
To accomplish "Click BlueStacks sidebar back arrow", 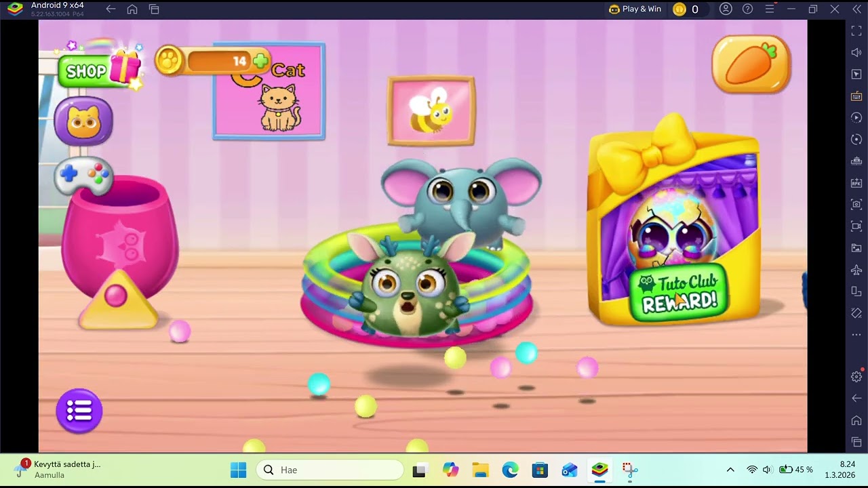I will coord(856,398).
